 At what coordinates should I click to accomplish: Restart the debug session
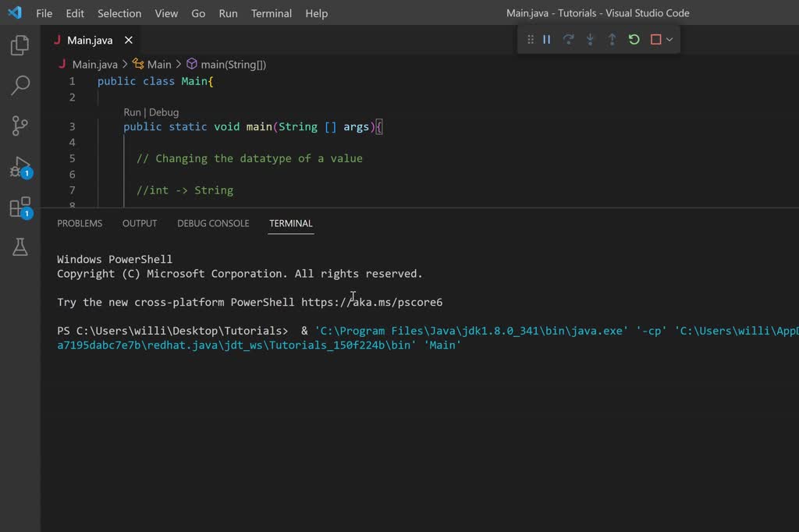pos(634,40)
